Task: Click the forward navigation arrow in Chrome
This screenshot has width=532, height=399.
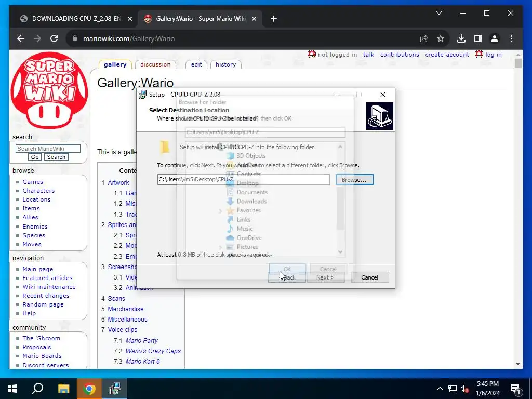Action: 37,38
